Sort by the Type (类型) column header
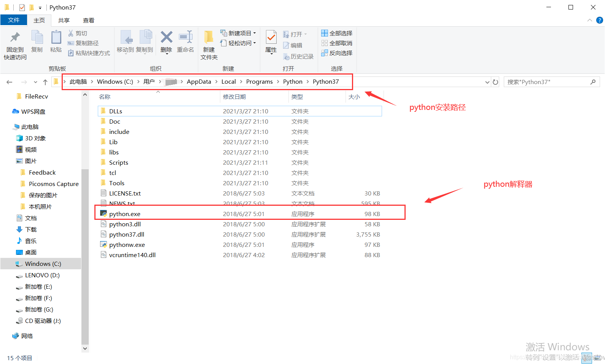This screenshot has height=364, width=605. tap(297, 97)
